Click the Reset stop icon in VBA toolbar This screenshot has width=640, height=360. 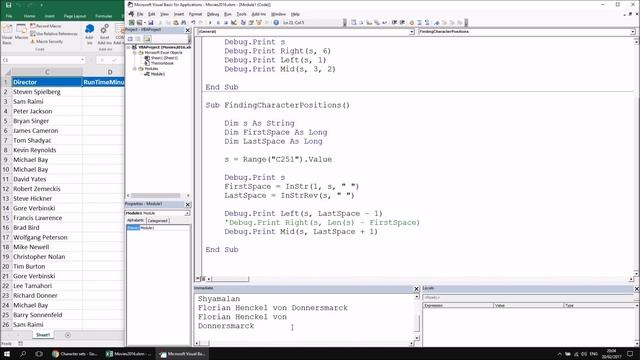click(226, 22)
